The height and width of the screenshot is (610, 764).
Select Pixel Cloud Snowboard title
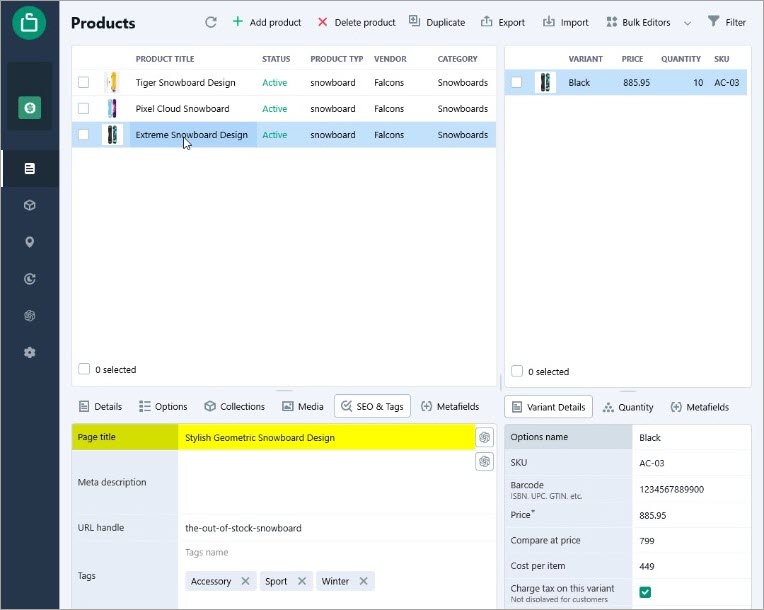(x=182, y=108)
